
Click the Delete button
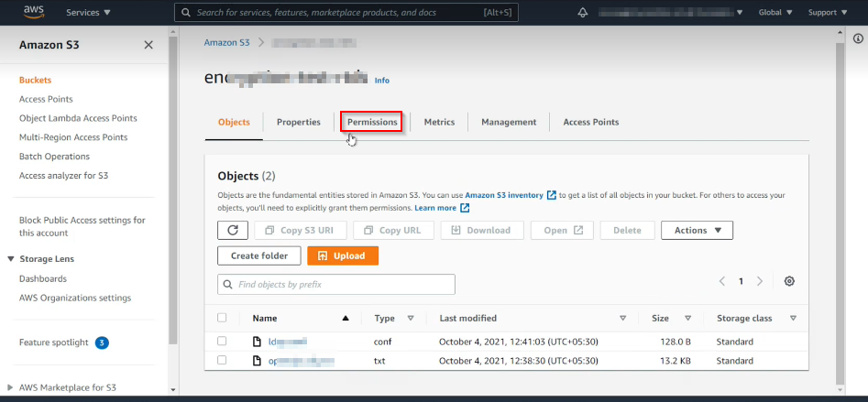[627, 230]
